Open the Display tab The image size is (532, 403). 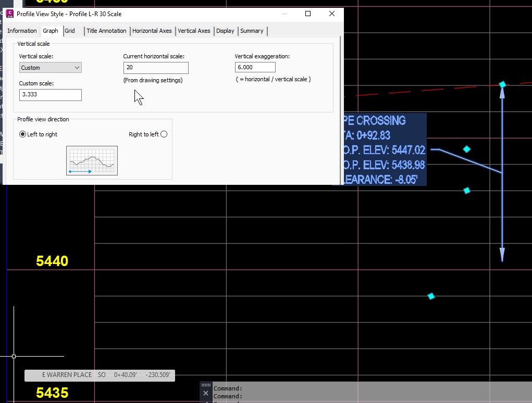click(x=225, y=31)
